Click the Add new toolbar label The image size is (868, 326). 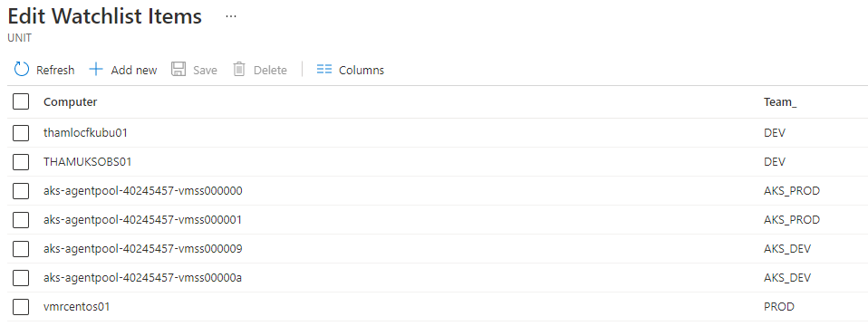pos(134,71)
